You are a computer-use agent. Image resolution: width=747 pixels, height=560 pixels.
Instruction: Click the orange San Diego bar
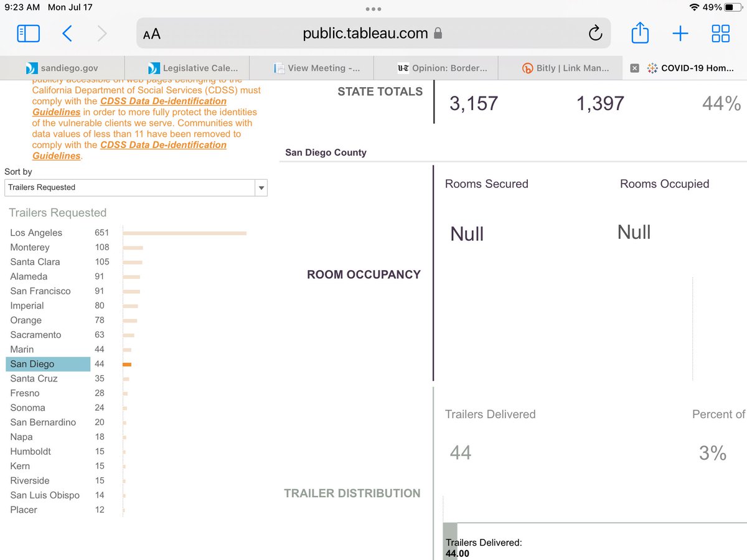127,365
